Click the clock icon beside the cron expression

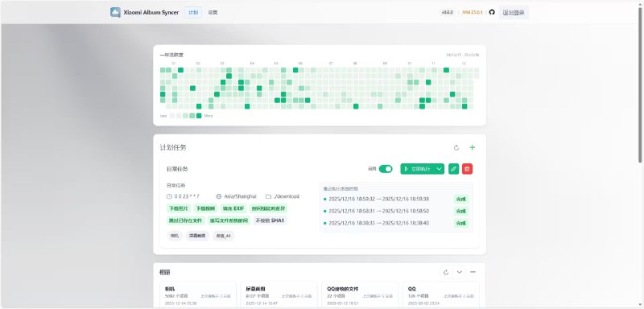[x=169, y=196]
